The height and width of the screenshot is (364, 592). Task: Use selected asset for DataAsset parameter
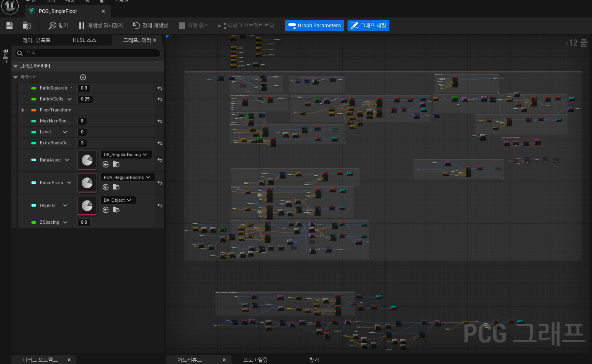coord(106,164)
